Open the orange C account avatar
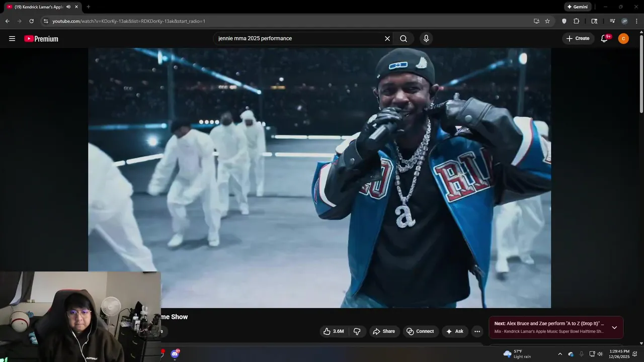Screen dimensions: 644x362 pyautogui.click(x=623, y=39)
